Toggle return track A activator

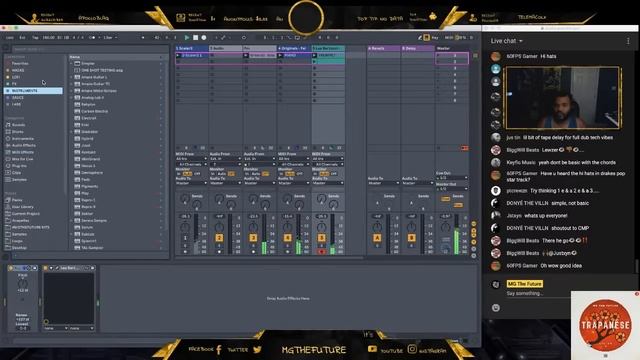(x=377, y=238)
